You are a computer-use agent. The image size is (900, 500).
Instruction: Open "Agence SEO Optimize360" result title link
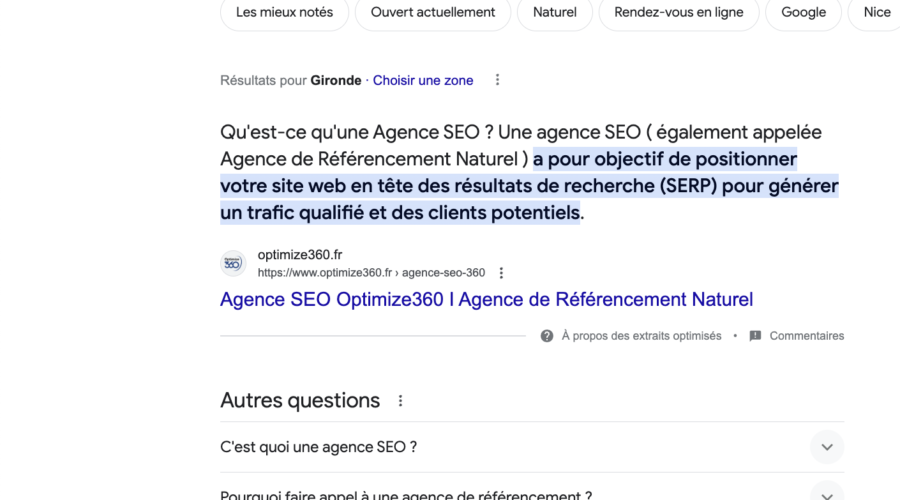pyautogui.click(x=486, y=299)
